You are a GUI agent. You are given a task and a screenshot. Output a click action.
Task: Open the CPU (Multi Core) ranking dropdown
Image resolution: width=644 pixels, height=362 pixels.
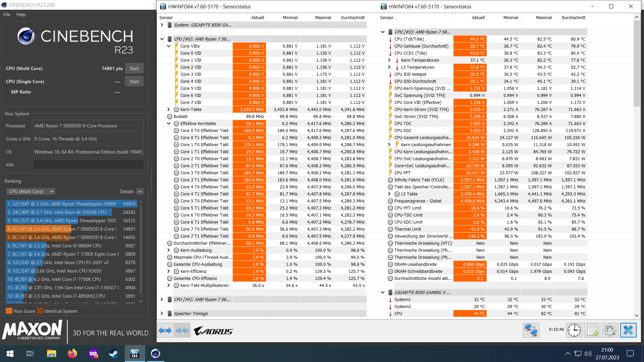31,191
